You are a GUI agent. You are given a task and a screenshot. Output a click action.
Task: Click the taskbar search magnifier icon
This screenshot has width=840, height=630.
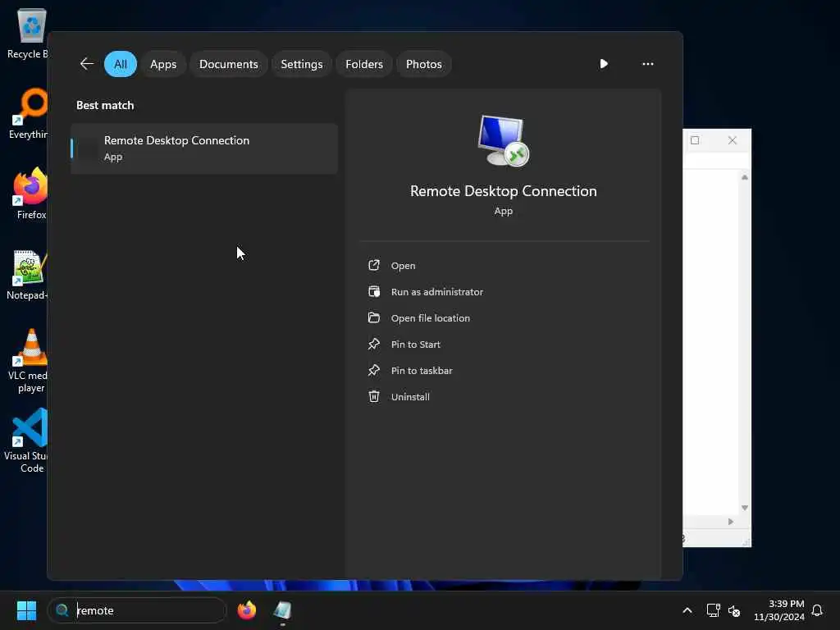[x=62, y=610]
